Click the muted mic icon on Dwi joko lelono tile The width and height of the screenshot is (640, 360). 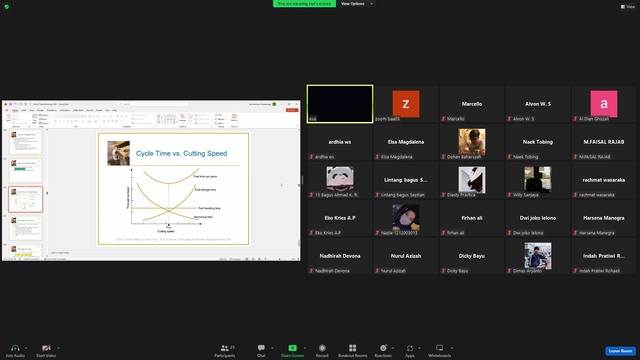pyautogui.click(x=509, y=233)
